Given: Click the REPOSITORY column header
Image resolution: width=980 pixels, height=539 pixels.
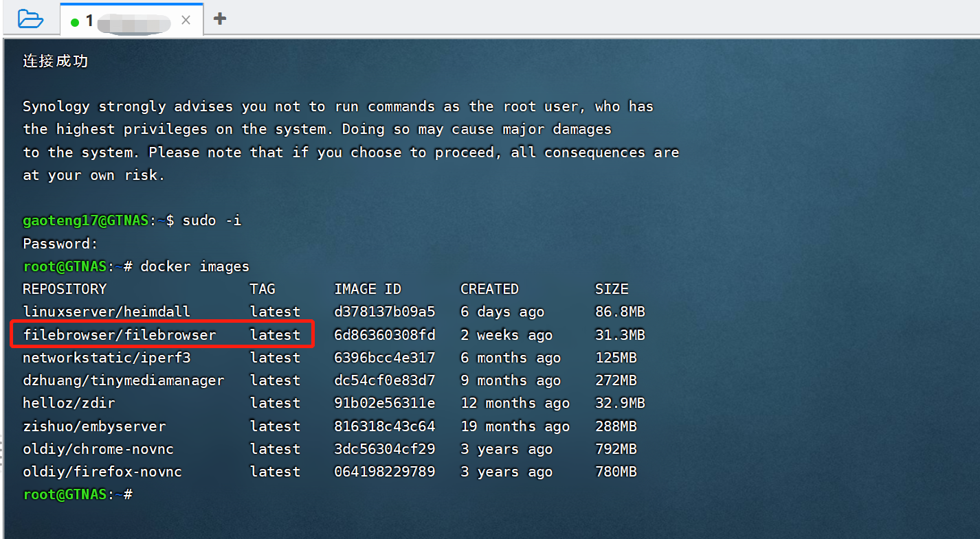Looking at the screenshot, I should 65,289.
